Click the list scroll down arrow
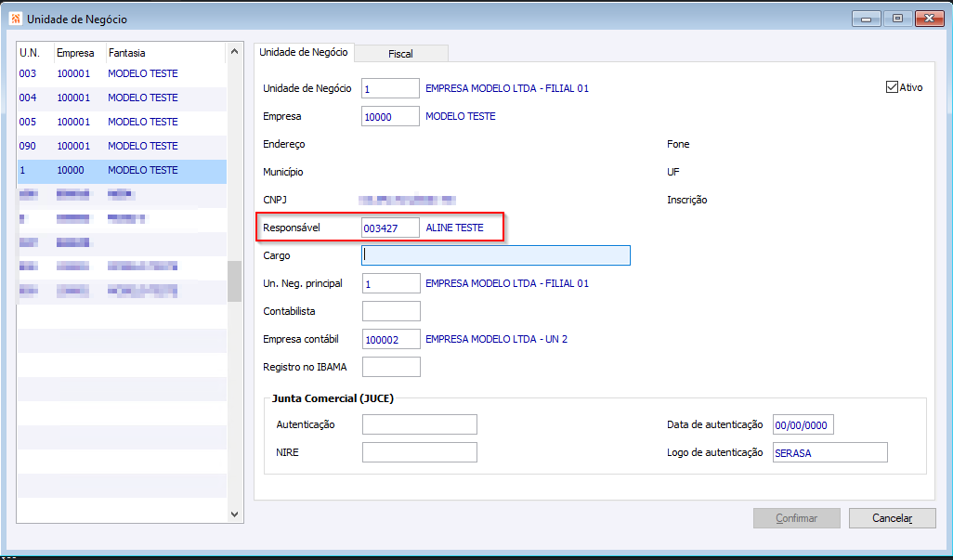The width and height of the screenshot is (953, 560). [235, 514]
